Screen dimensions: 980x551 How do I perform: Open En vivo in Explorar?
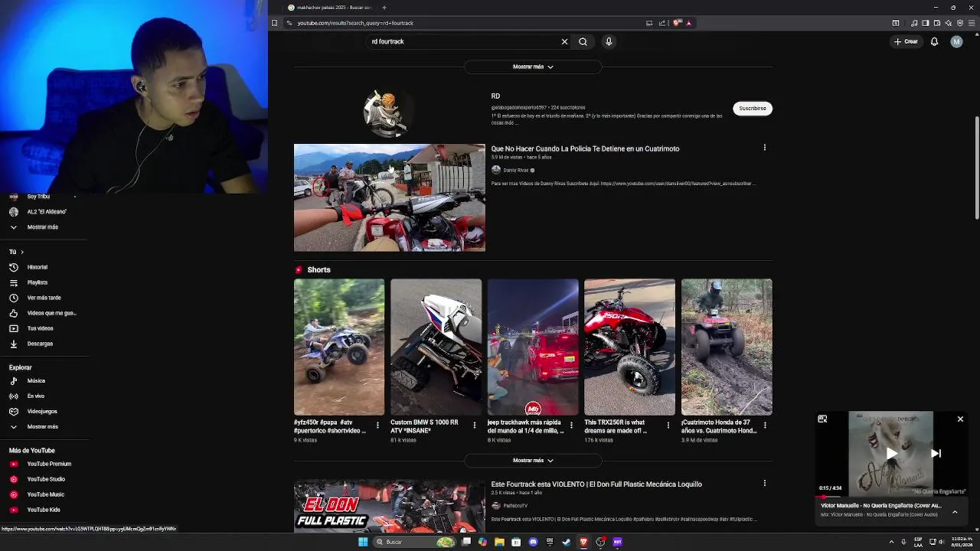click(35, 396)
